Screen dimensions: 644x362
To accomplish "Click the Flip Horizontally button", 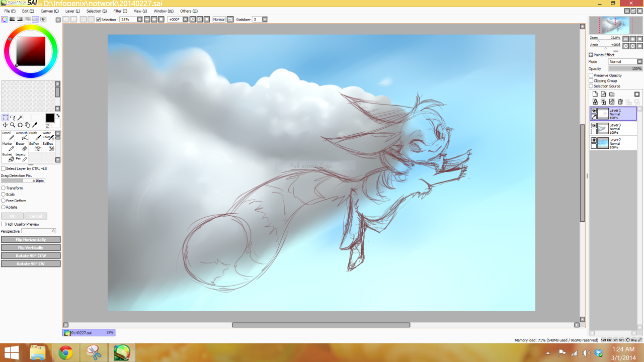I will pyautogui.click(x=31, y=240).
